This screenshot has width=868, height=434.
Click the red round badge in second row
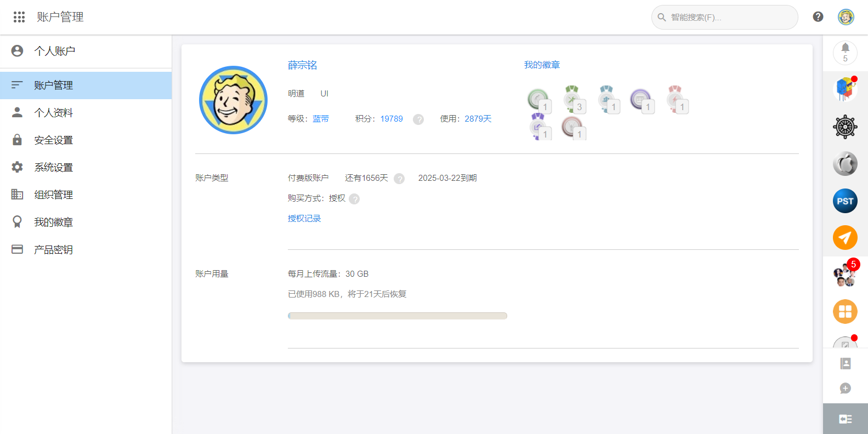pos(574,127)
